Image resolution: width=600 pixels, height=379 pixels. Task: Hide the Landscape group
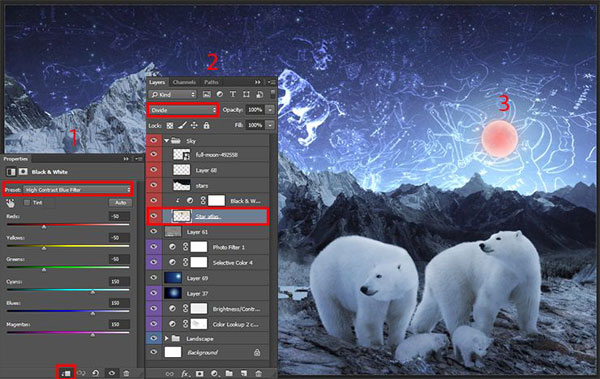pyautogui.click(x=154, y=338)
